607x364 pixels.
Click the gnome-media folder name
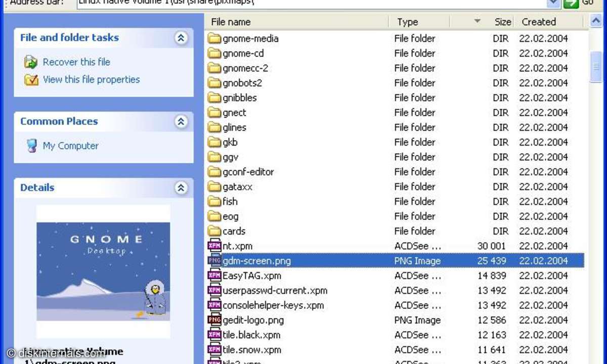pyautogui.click(x=250, y=38)
